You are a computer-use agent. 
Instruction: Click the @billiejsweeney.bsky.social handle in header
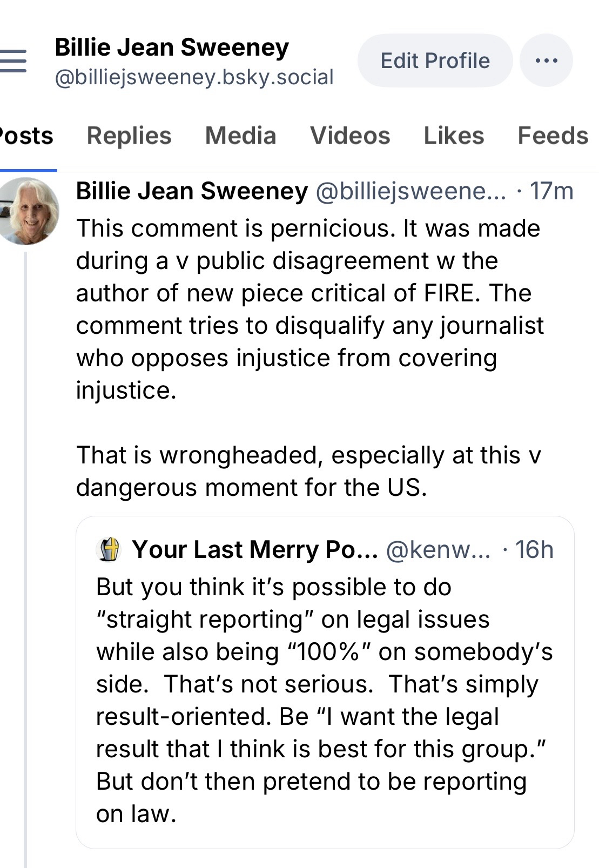coord(194,77)
